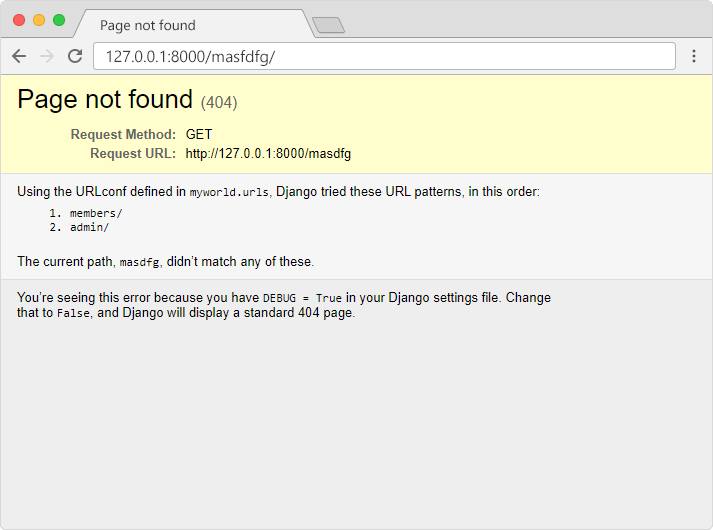Viewport: 713px width, 530px height.
Task: Click the admin/ URL pattern
Action: click(90, 227)
